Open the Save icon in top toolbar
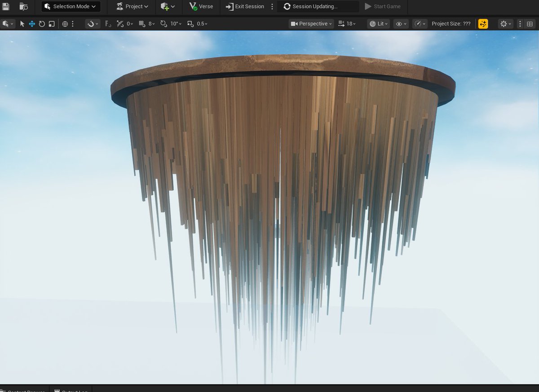Image resolution: width=539 pixels, height=392 pixels. coord(5,6)
